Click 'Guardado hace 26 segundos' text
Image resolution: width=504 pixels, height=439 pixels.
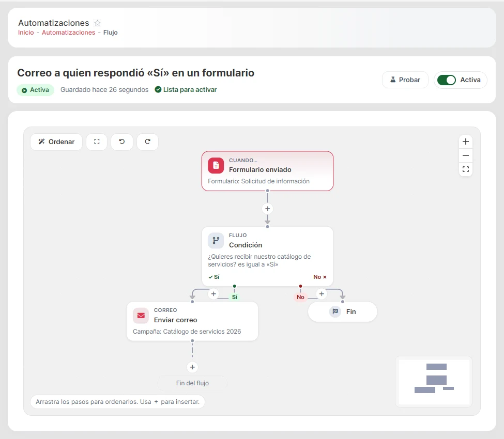[x=104, y=89]
